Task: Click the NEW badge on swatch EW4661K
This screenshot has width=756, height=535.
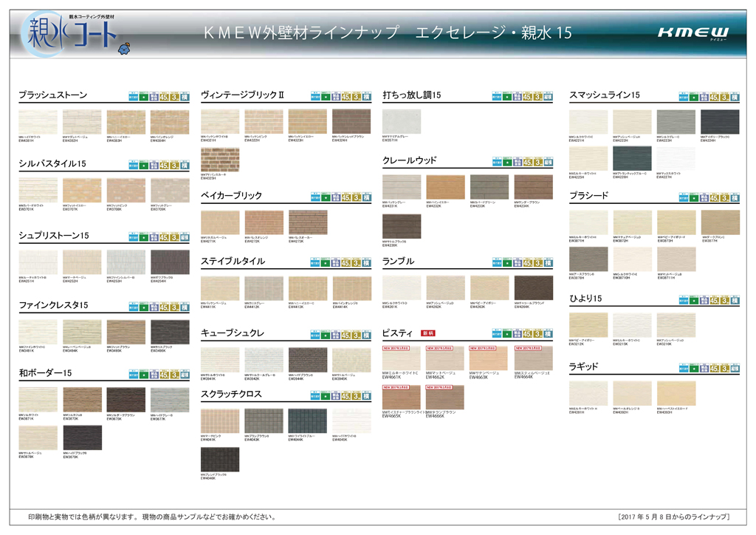Action: [396, 348]
